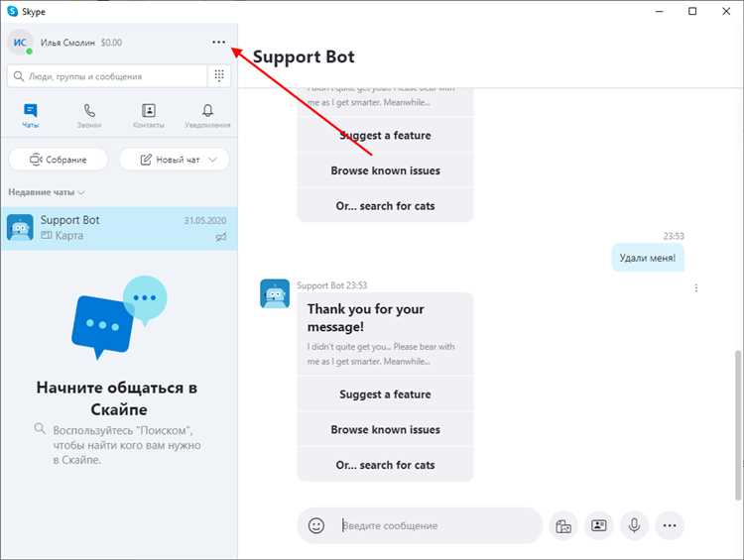Image resolution: width=744 pixels, height=560 pixels.
Task: Click the Skype credit balance $0.00
Action: (x=111, y=43)
